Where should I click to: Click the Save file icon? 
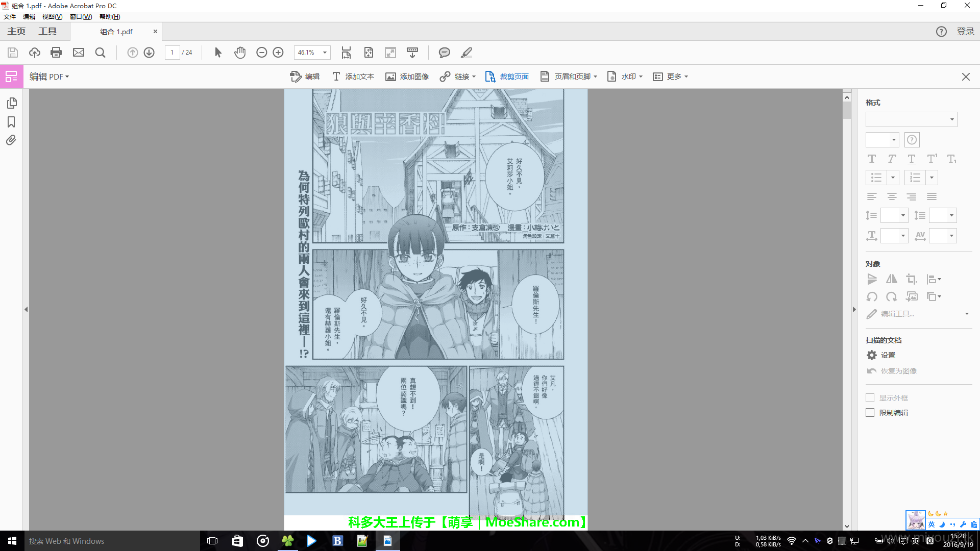13,53
